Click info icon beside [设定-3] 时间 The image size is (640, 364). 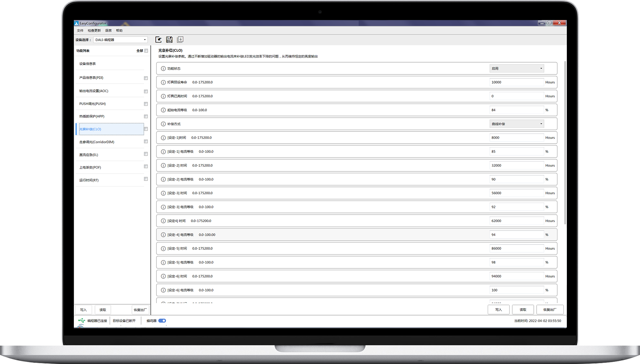pyautogui.click(x=163, y=193)
